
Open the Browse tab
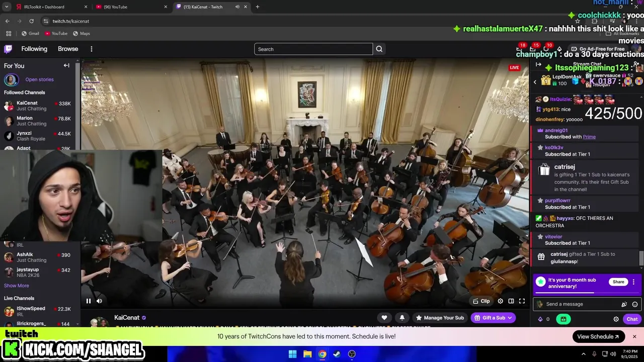68,49
